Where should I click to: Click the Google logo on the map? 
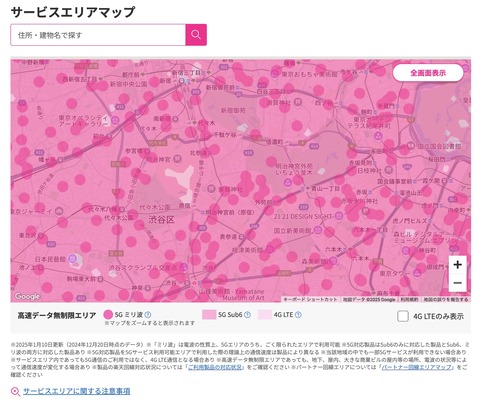[27, 296]
